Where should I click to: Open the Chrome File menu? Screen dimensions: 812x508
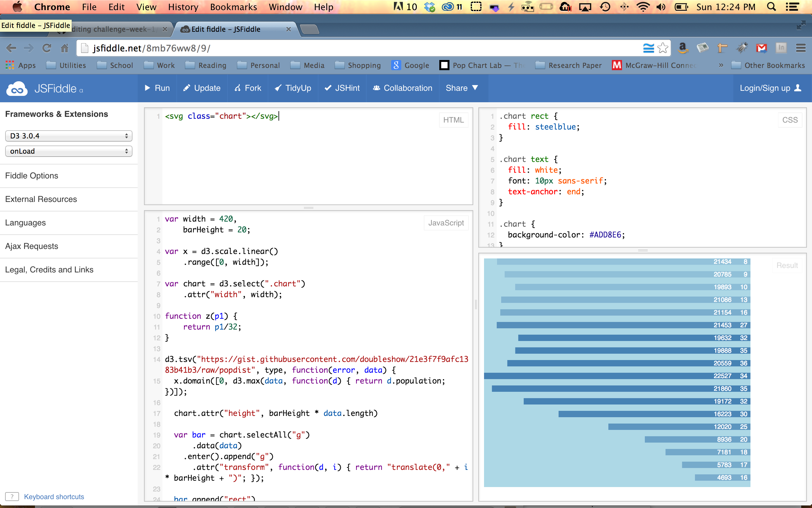coord(89,7)
